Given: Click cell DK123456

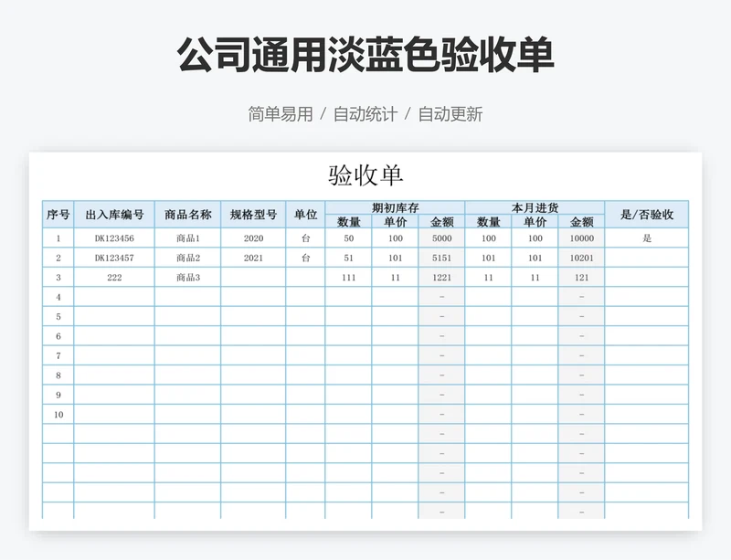Looking at the screenshot, I should [114, 238].
